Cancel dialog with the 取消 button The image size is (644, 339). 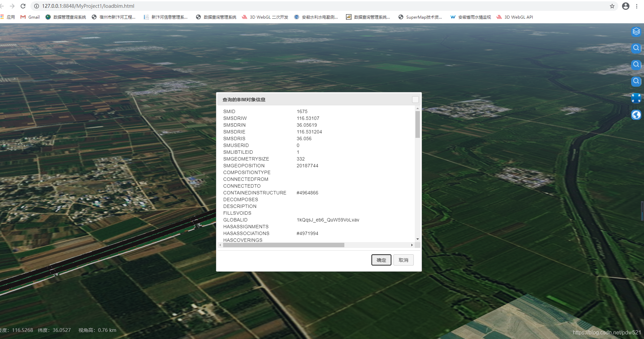click(403, 260)
